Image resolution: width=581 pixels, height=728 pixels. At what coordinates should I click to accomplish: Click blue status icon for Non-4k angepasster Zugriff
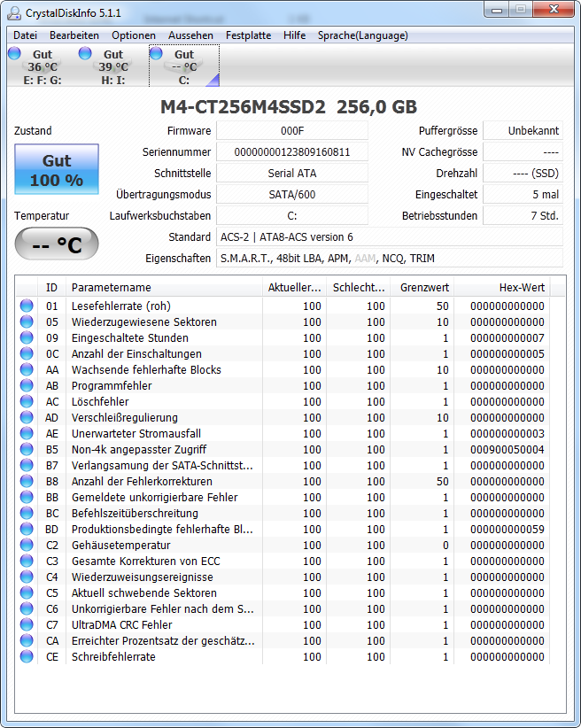coord(27,449)
